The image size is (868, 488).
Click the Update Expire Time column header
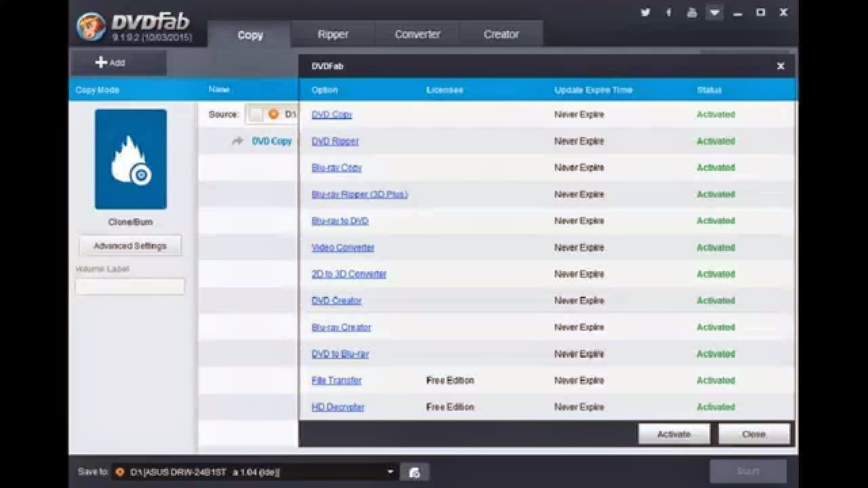[593, 90]
